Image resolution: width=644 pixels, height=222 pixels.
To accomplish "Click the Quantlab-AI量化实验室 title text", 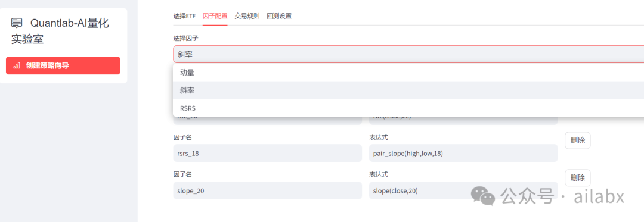I will coord(60,31).
